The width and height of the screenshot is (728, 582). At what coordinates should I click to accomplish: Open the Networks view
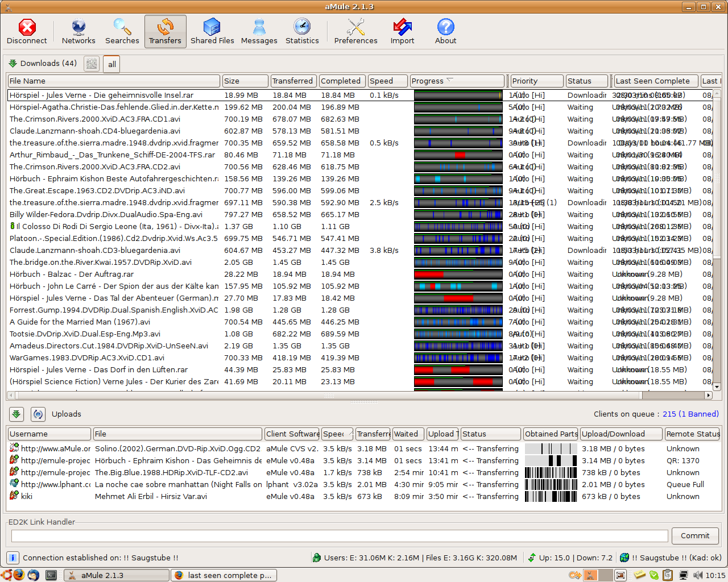78,31
